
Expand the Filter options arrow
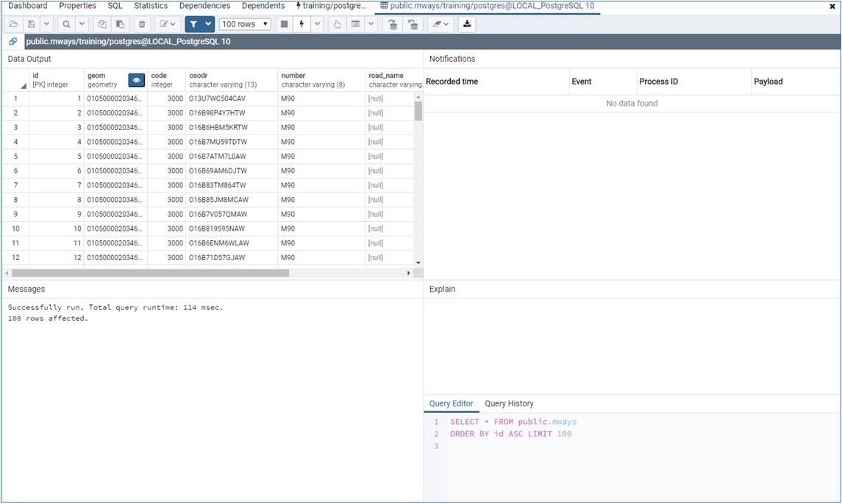[x=208, y=24]
